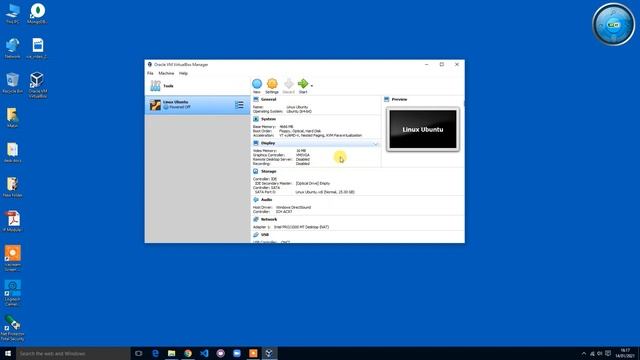This screenshot has height=360, width=640.
Task: Open the Linux Ubuntu machine tools list menu icon
Action: (239, 105)
